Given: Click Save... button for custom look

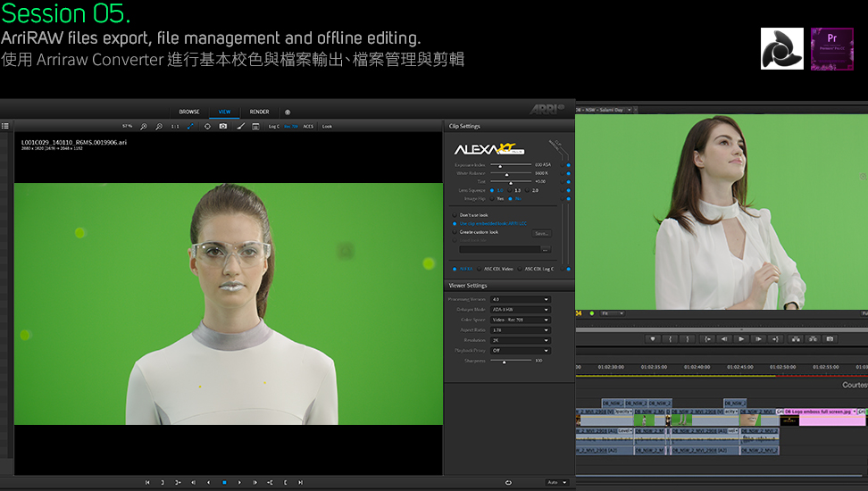Looking at the screenshot, I should pos(541,233).
